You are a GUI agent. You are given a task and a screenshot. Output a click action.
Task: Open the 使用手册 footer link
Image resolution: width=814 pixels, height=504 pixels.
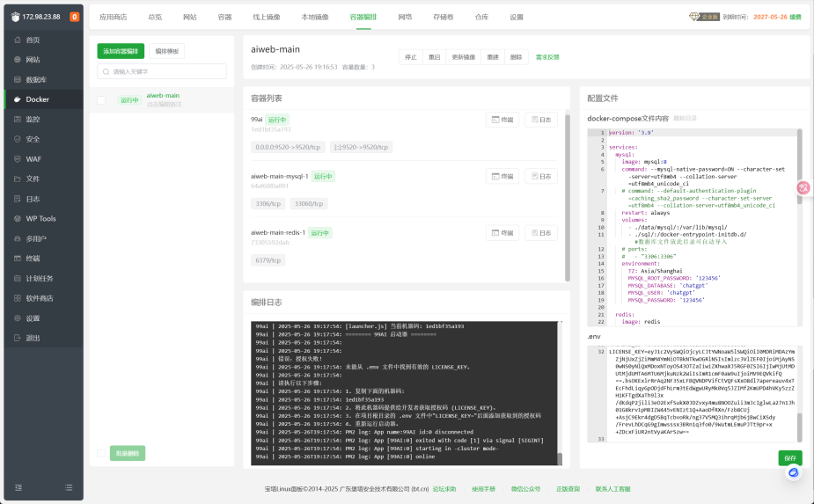tap(483, 489)
